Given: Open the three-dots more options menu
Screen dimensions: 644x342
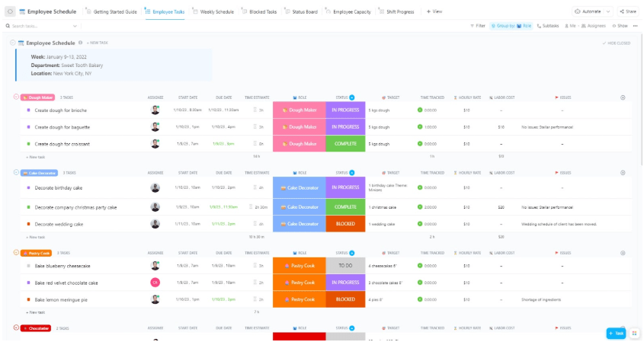Looking at the screenshot, I should [x=636, y=26].
